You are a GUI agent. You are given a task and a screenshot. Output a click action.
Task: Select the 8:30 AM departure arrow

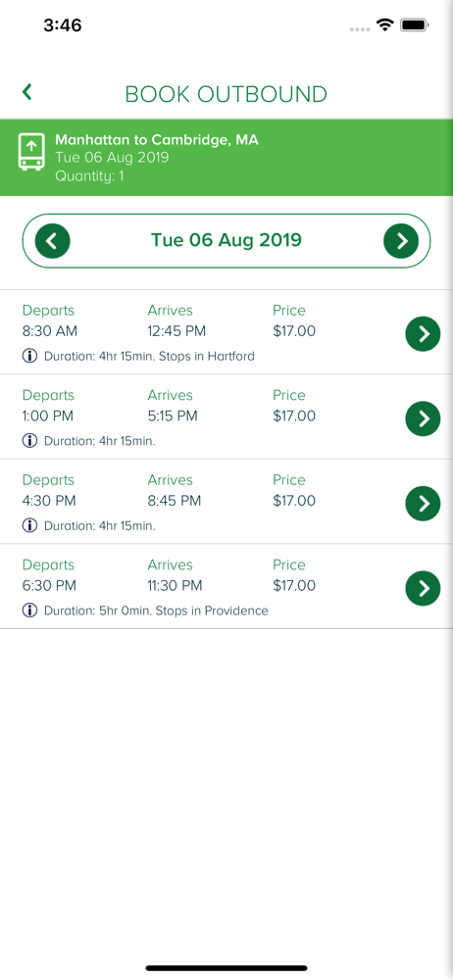[x=423, y=334]
